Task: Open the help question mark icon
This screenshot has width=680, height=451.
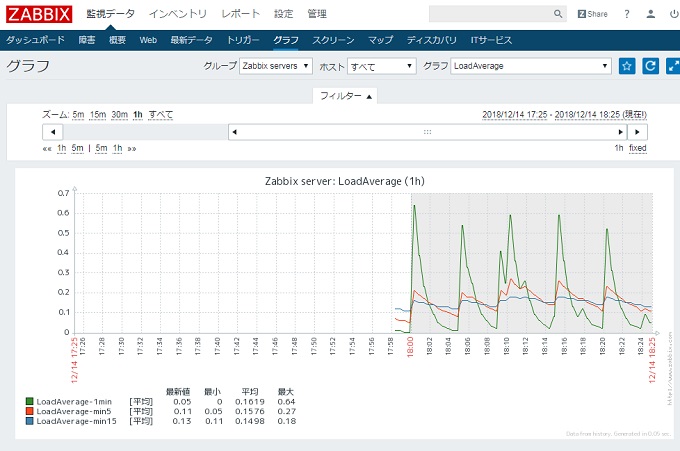Action: (627, 14)
